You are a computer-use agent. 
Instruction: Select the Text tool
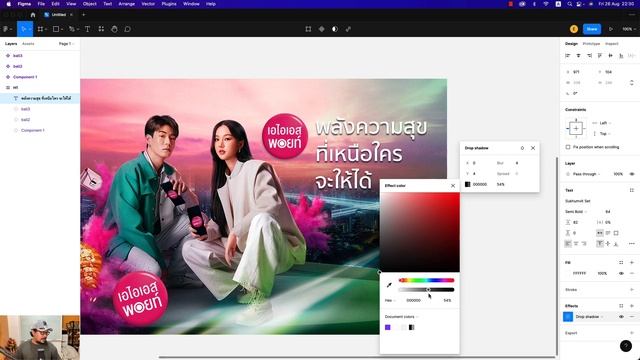point(87,29)
